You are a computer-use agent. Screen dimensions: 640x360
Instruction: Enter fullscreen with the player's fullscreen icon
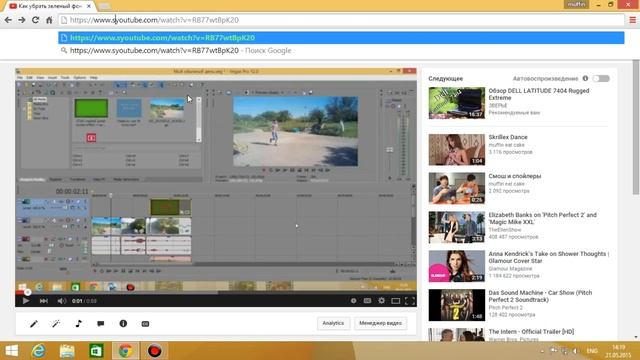[409, 301]
